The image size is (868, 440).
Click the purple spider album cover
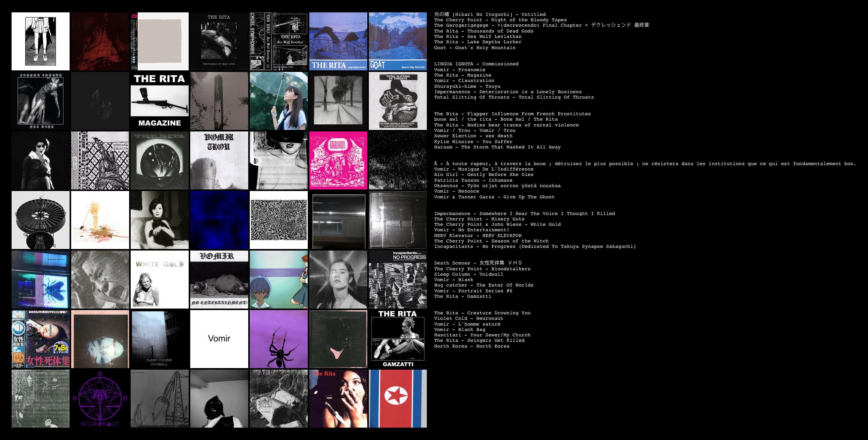[278, 339]
